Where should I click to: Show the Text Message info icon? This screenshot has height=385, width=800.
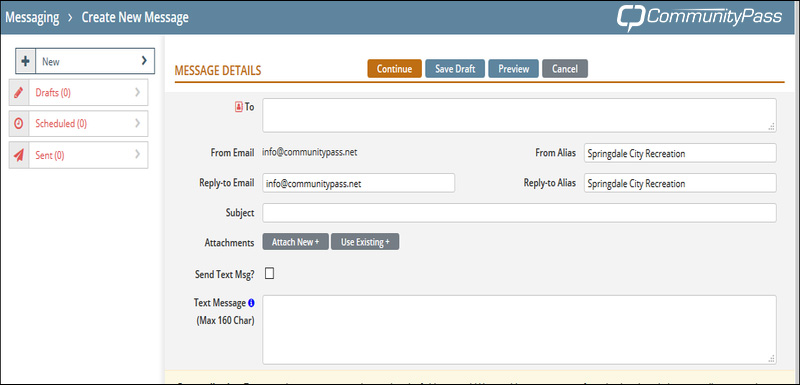tap(251, 303)
